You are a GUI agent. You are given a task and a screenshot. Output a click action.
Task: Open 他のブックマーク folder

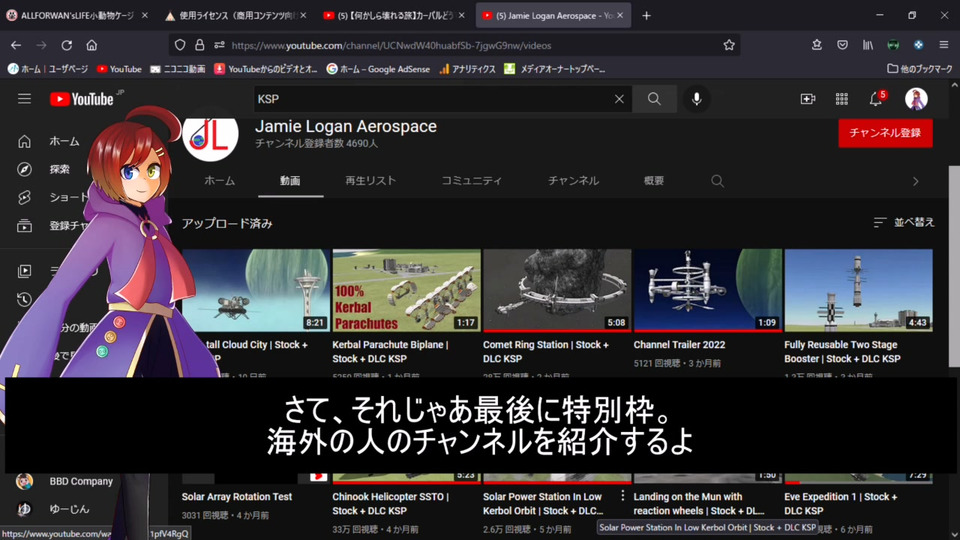(x=920, y=69)
